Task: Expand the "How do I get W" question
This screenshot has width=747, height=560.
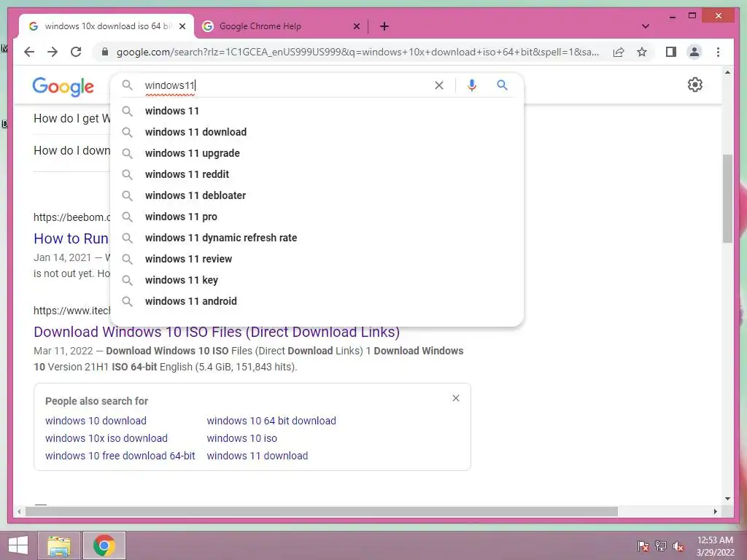Action: click(x=71, y=118)
